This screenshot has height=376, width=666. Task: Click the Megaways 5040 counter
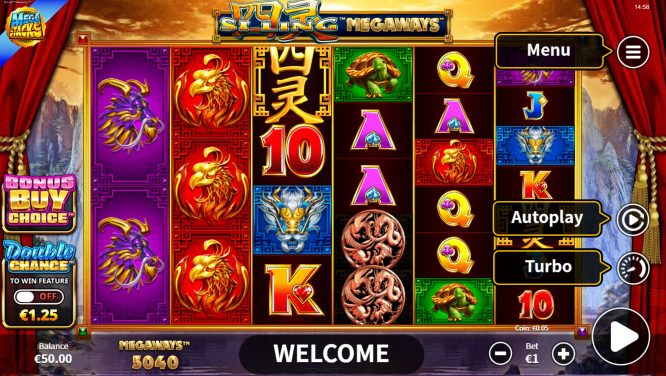[x=155, y=354]
